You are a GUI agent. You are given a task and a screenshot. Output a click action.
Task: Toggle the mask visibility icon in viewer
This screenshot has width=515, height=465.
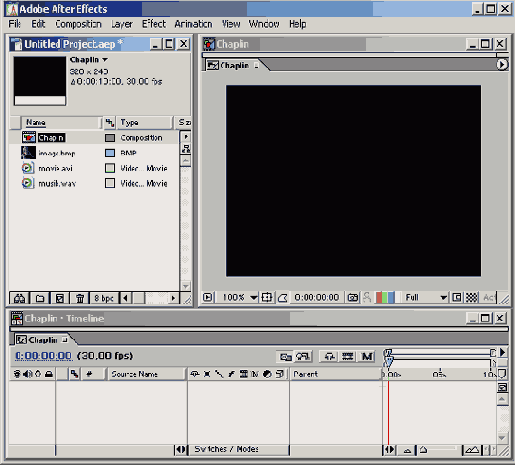[x=283, y=297]
